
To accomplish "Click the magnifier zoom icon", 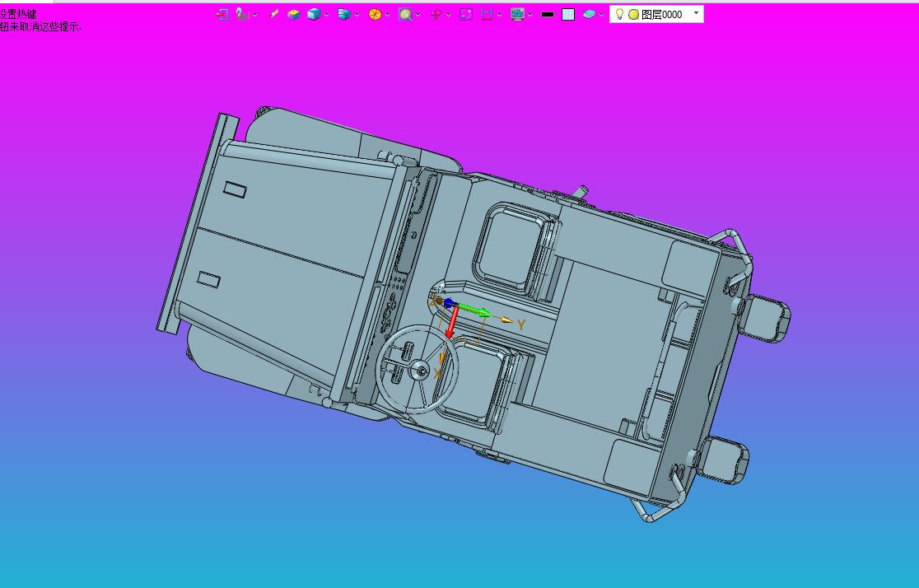I will coord(405,15).
